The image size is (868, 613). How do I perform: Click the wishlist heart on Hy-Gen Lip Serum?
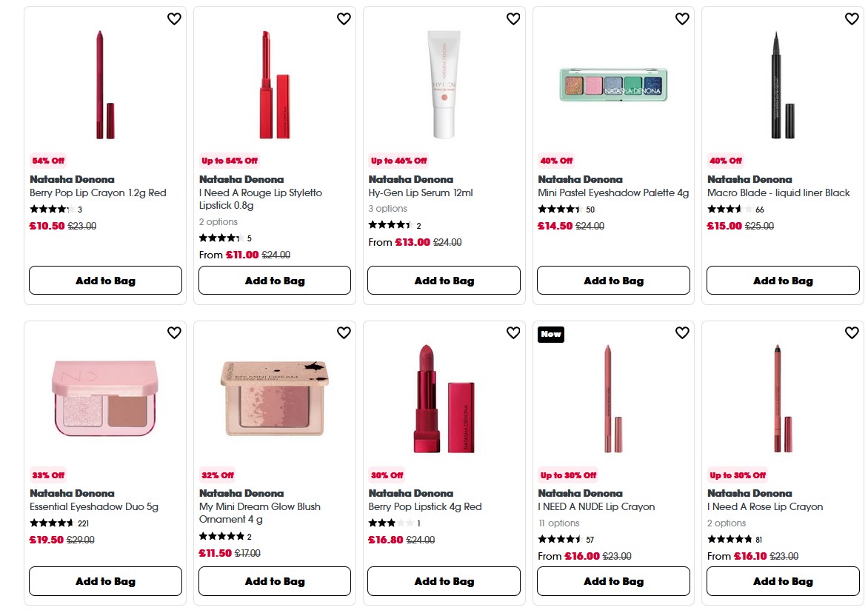click(513, 19)
